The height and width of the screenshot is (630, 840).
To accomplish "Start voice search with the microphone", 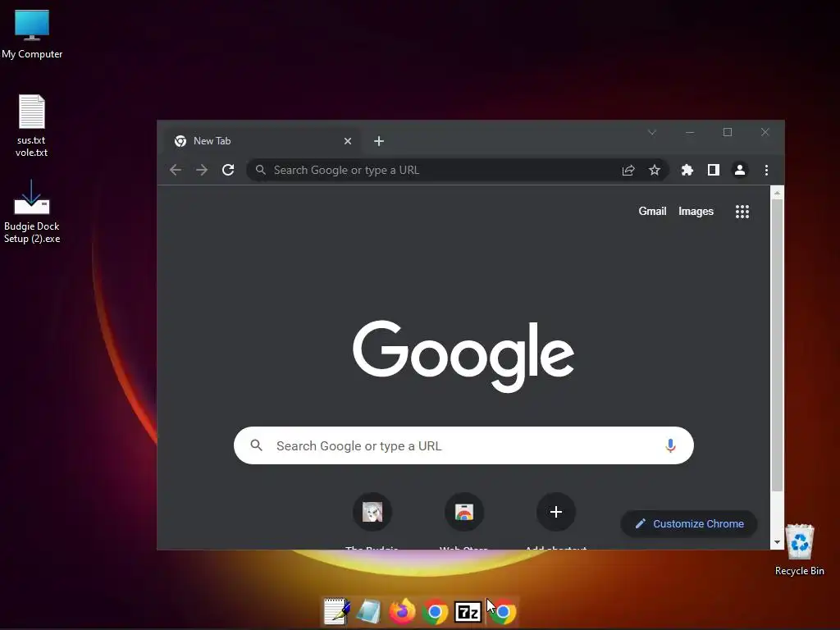I will click(x=670, y=445).
